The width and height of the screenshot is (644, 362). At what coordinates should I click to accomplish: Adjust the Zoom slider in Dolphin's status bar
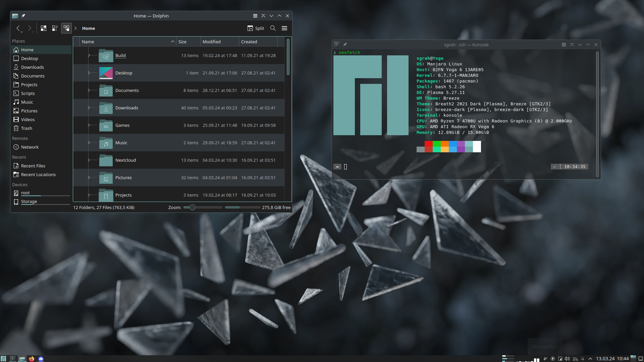[193, 207]
